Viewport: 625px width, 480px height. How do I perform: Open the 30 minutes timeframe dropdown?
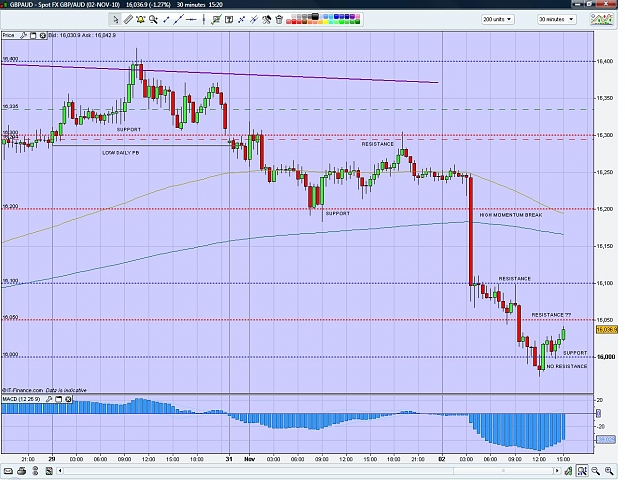tap(556, 19)
